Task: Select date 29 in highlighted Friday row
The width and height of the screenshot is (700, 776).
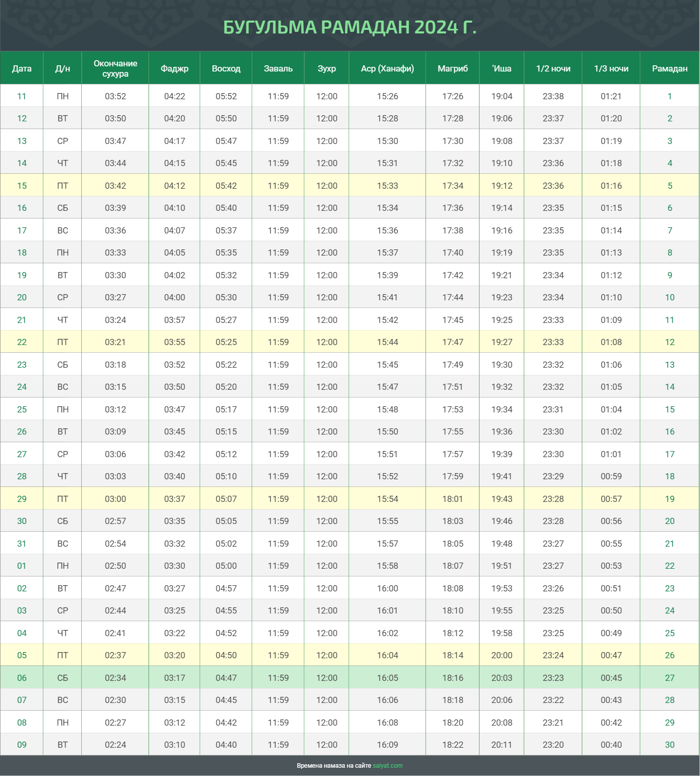Action: point(22,499)
